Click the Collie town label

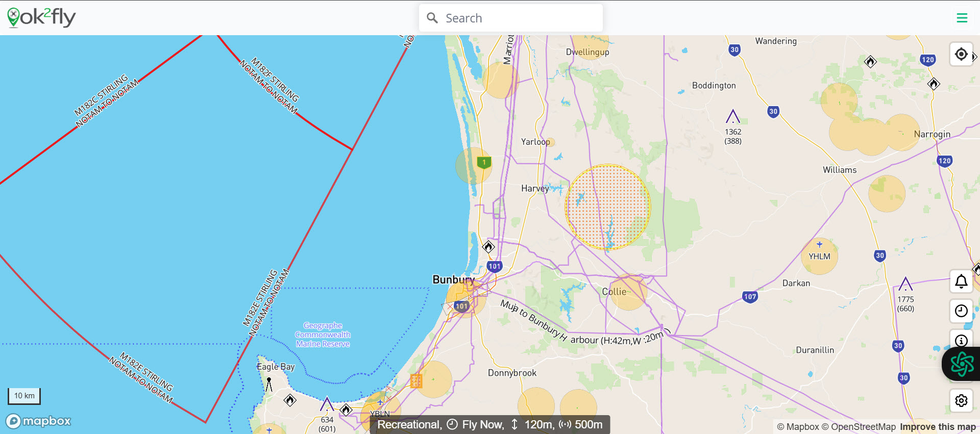coord(614,292)
